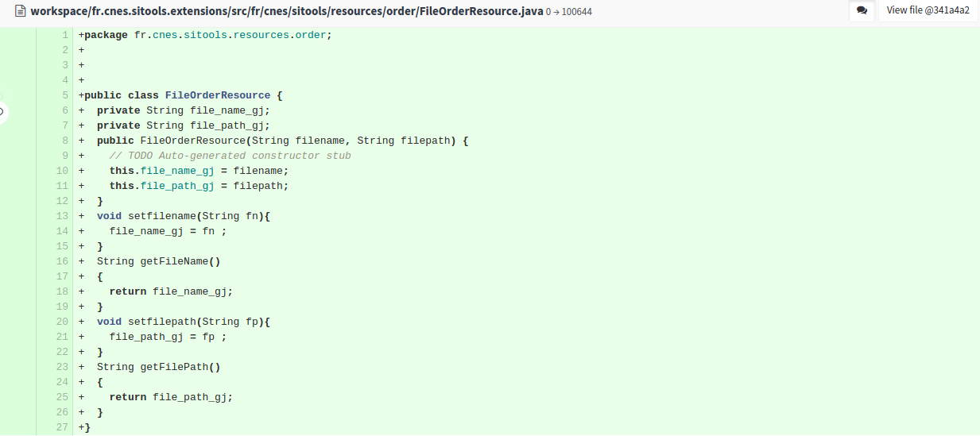Image resolution: width=980 pixels, height=436 pixels.
Task: Click the 'this.file_path_gj = filepath;' line
Action: 199,187
